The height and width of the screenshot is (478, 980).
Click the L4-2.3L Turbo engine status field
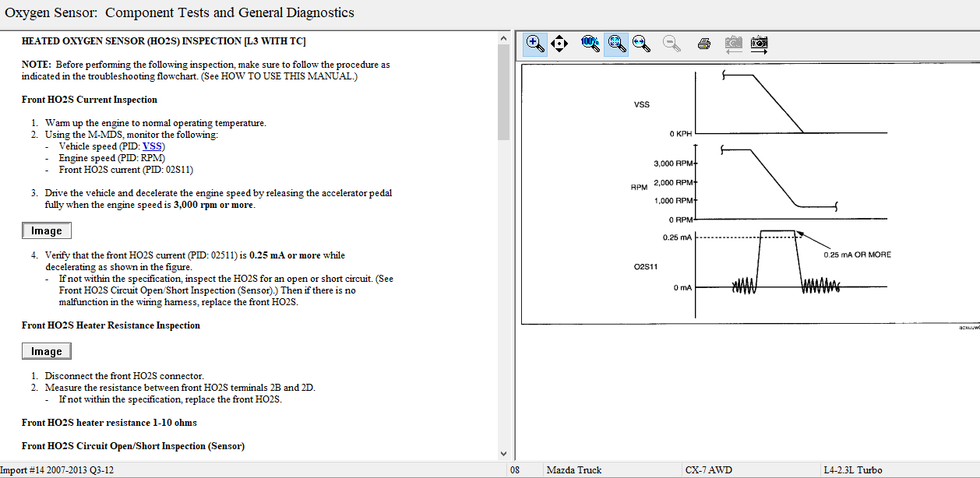[x=853, y=470]
